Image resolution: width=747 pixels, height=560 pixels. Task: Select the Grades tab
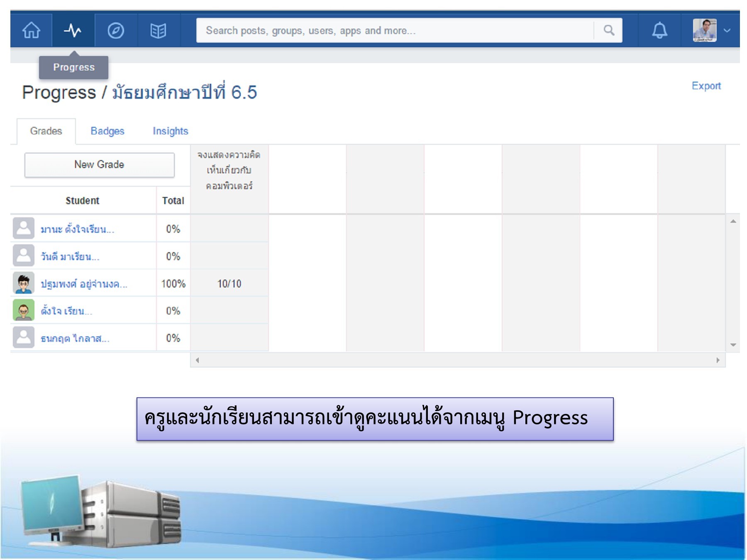click(x=46, y=131)
